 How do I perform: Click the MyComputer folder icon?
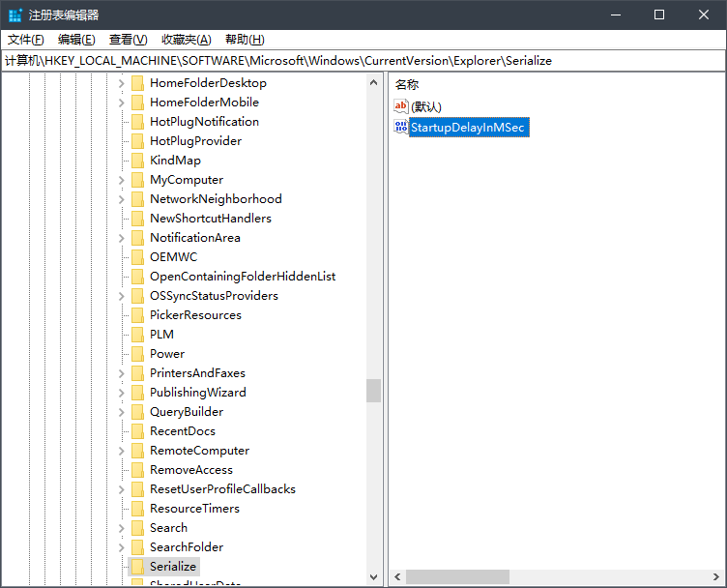[x=137, y=180]
